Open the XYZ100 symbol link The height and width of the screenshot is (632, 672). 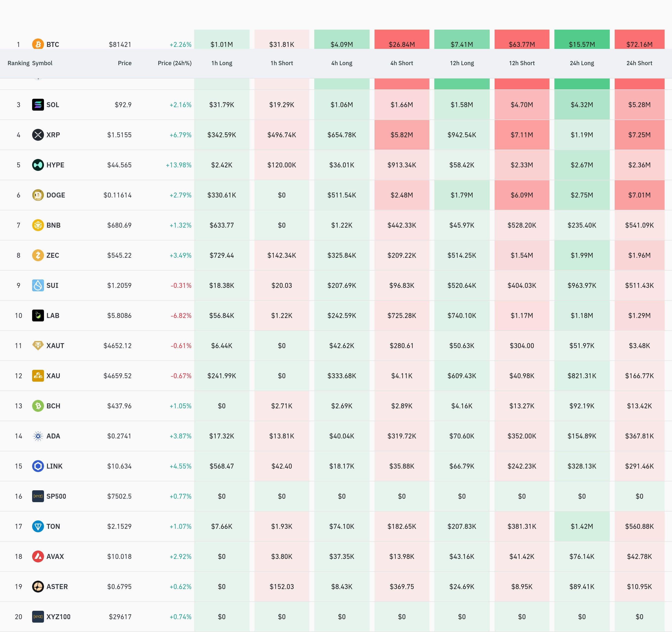point(59,617)
